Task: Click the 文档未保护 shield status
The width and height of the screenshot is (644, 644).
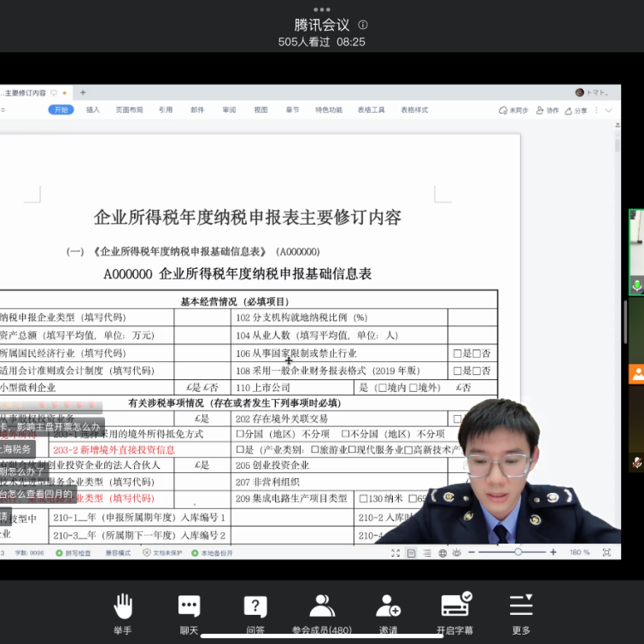Action: [x=162, y=553]
